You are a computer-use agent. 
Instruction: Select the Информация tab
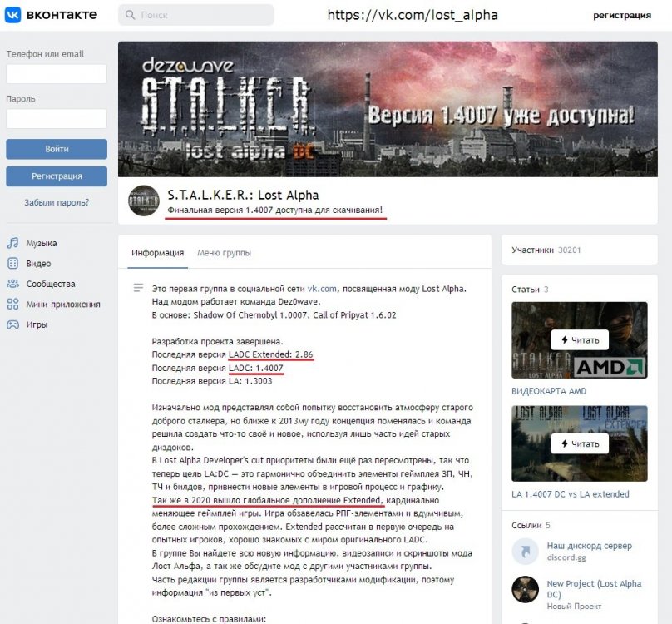coord(157,253)
